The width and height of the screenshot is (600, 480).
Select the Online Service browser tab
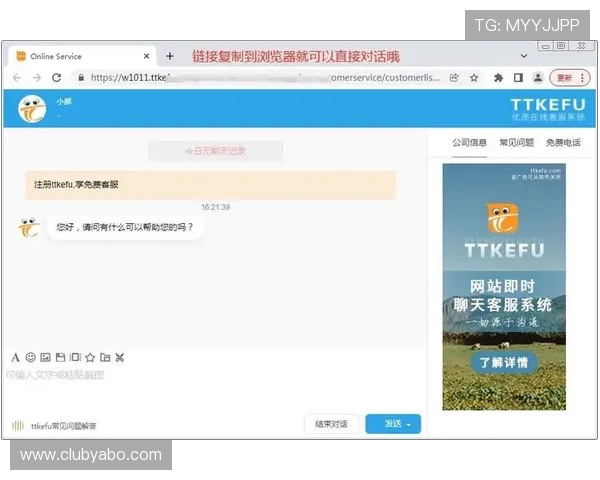82,56
